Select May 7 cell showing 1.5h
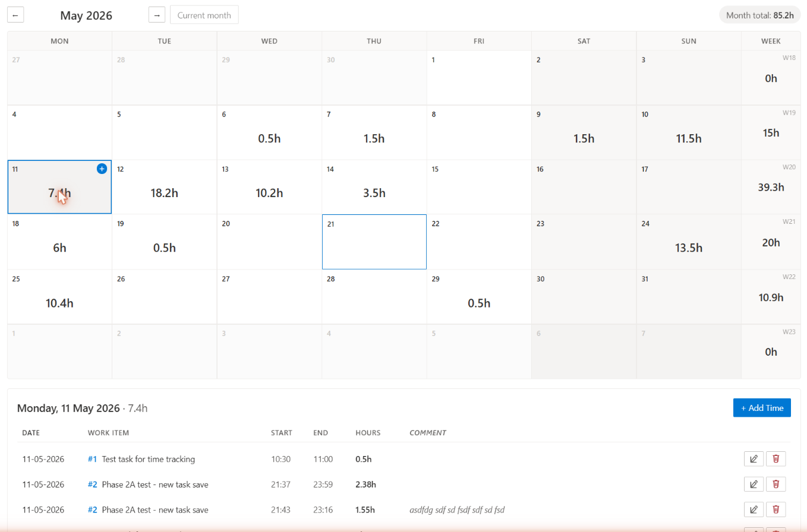Image resolution: width=807 pixels, height=532 pixels. click(x=374, y=132)
